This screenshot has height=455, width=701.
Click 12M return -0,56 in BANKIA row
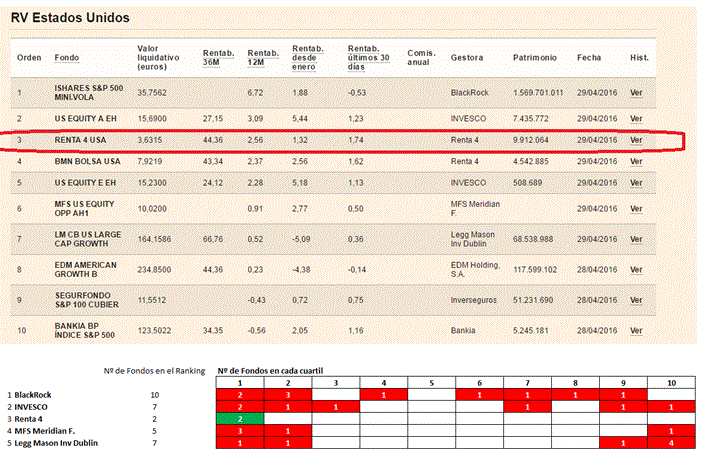point(257,330)
